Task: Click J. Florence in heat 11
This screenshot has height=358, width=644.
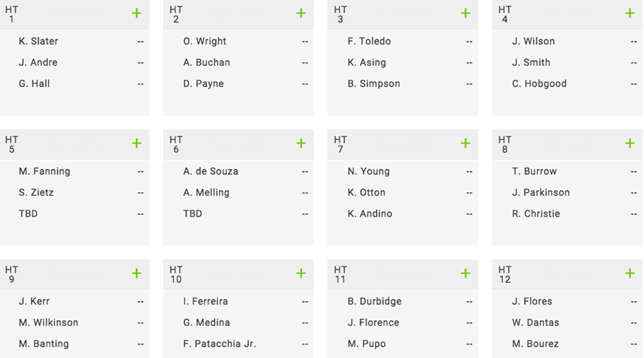Action: point(374,323)
